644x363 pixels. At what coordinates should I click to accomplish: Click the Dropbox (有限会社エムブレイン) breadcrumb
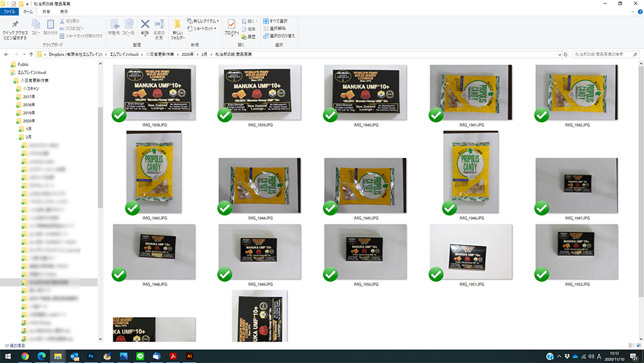[75, 54]
